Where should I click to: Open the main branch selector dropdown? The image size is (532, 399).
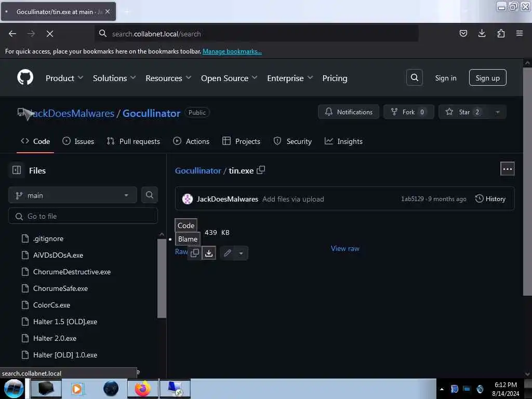pyautogui.click(x=73, y=195)
